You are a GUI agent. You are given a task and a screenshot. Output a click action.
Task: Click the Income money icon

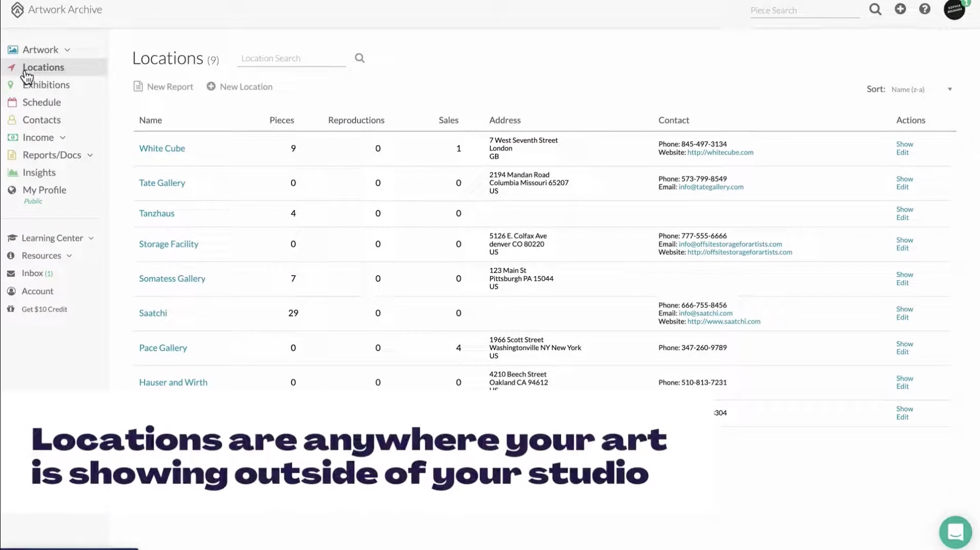click(x=13, y=137)
